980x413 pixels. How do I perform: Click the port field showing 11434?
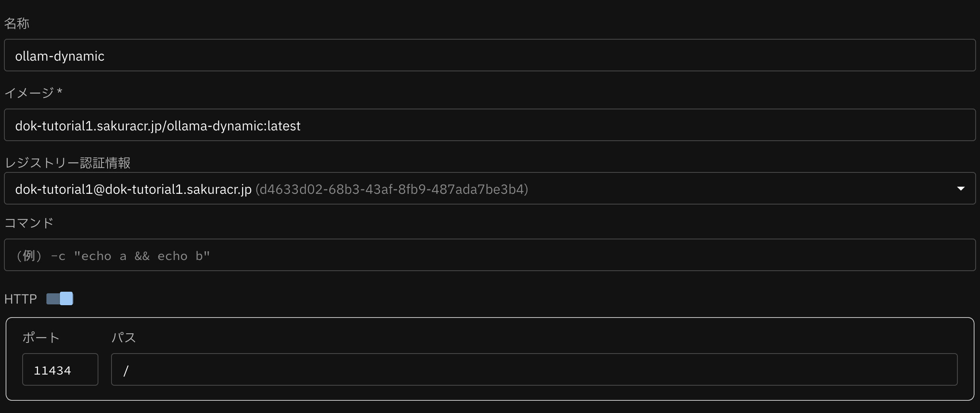tap(60, 370)
